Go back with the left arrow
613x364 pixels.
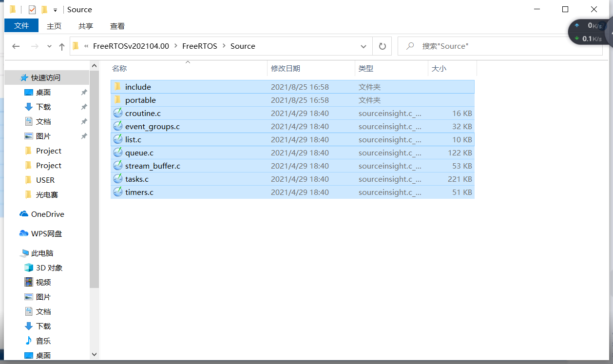click(16, 46)
